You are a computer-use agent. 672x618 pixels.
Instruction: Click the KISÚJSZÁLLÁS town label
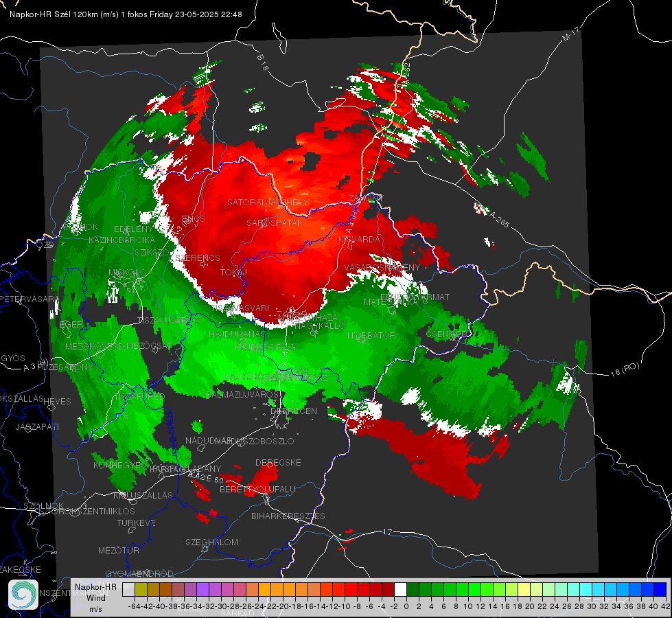click(x=143, y=495)
